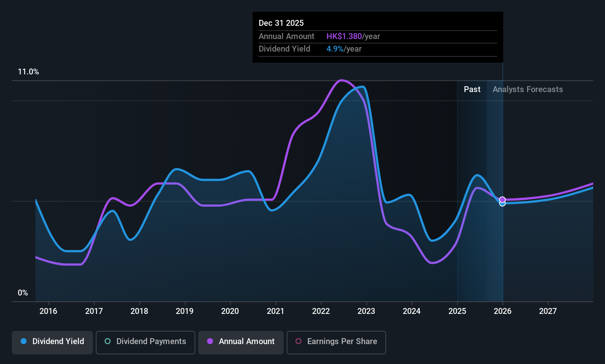
Task: Click the 2023 x-axis label
Action: 366,311
